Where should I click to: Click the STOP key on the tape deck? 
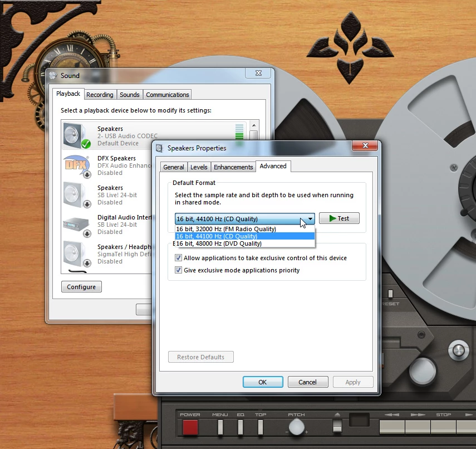tap(444, 427)
